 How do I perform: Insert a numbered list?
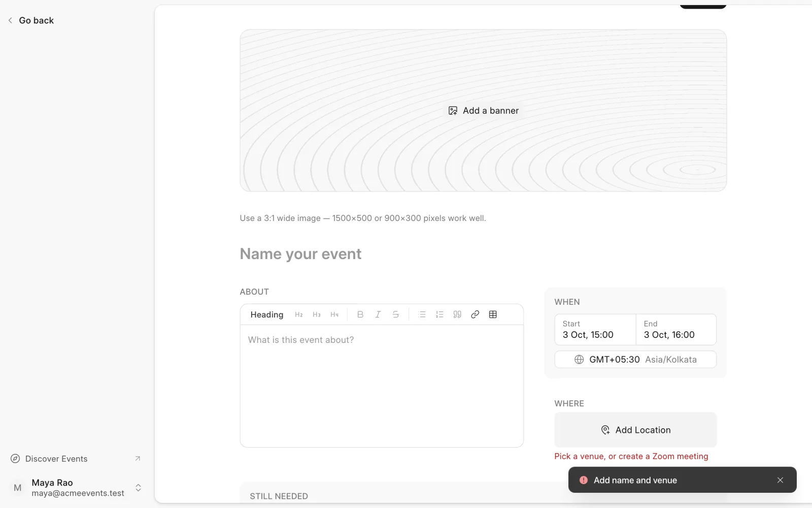point(439,314)
